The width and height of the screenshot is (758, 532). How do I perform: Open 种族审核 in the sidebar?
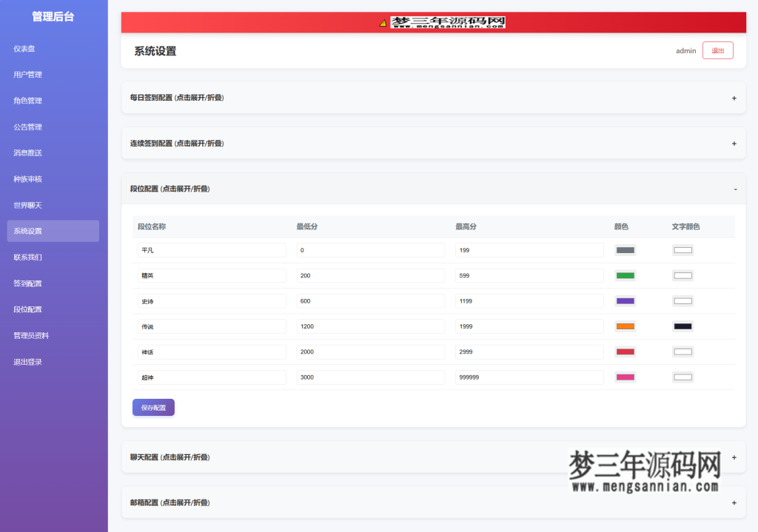tap(30, 178)
